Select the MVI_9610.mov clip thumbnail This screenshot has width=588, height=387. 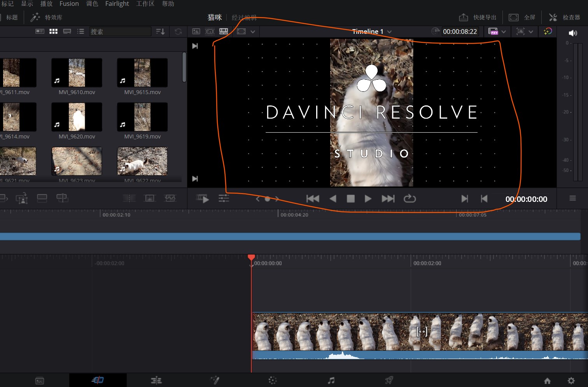[x=77, y=73]
